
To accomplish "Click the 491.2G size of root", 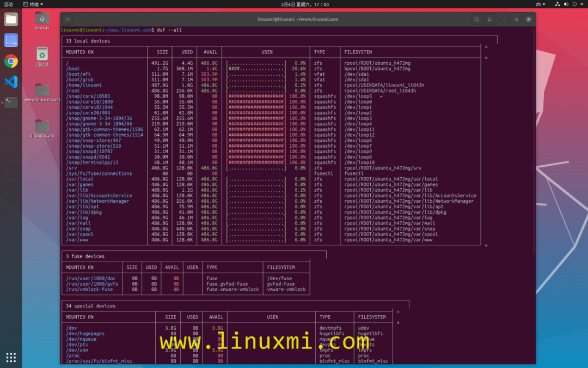I will click(160, 63).
